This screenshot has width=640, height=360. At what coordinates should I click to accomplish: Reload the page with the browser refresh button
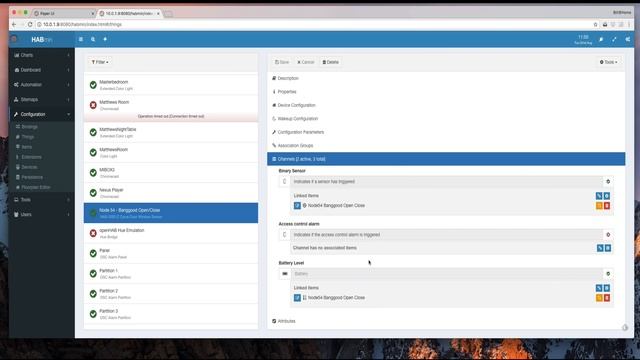point(30,24)
